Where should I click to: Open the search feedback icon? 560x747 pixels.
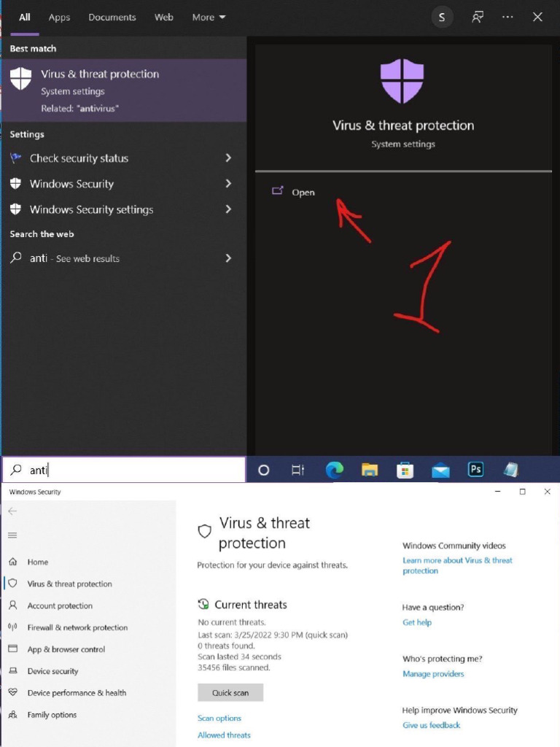(x=477, y=18)
